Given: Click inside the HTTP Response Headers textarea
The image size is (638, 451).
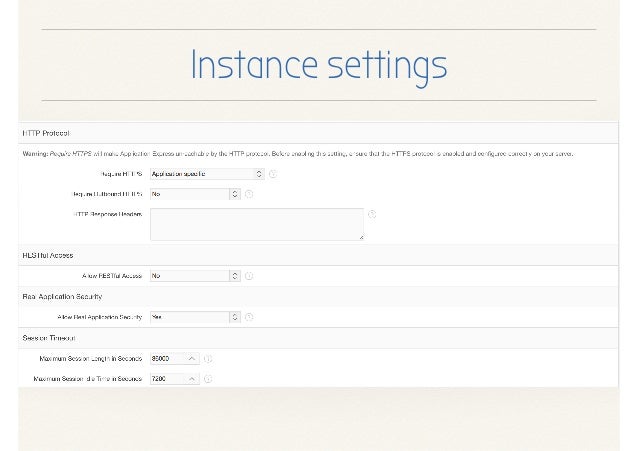Looking at the screenshot, I should 256,224.
